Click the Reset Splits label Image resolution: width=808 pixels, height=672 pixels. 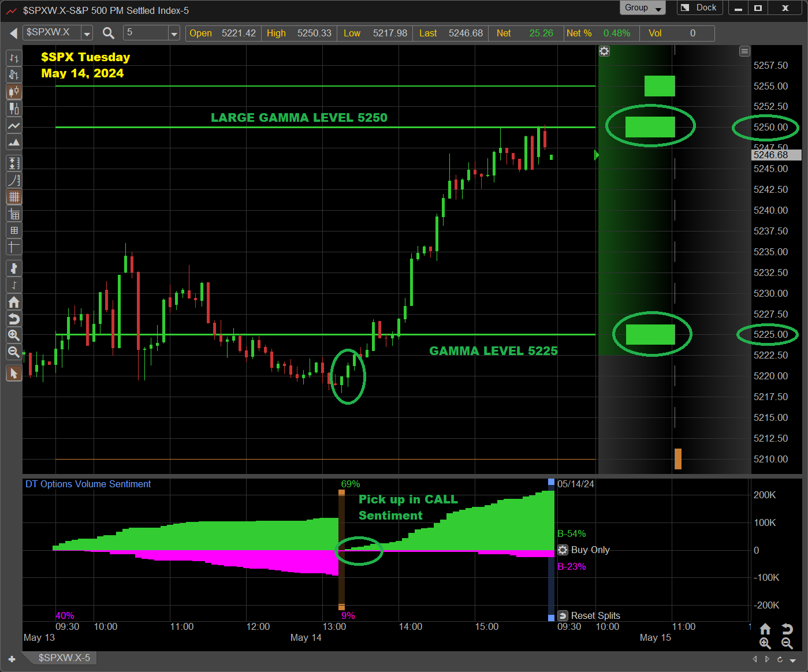[x=595, y=615]
